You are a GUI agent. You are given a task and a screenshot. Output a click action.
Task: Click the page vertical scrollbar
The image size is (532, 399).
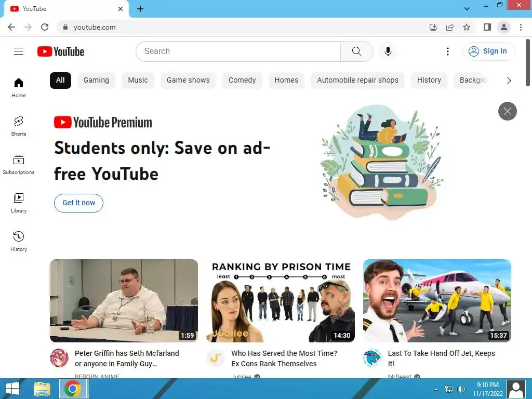coord(528,63)
